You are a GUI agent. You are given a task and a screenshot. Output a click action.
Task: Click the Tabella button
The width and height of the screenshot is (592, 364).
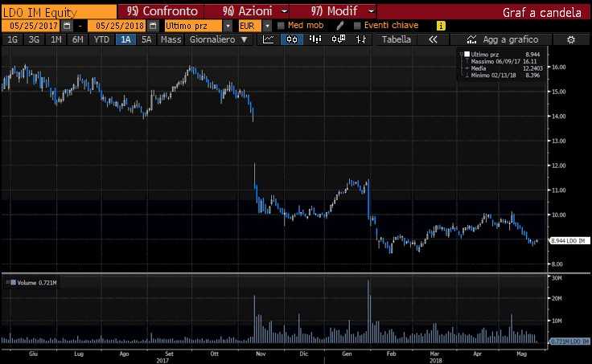396,39
